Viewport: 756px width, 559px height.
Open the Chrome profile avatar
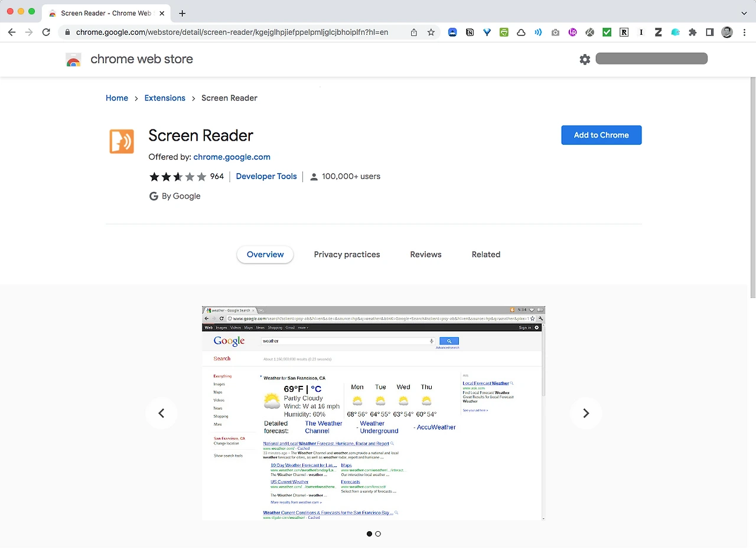click(x=727, y=32)
